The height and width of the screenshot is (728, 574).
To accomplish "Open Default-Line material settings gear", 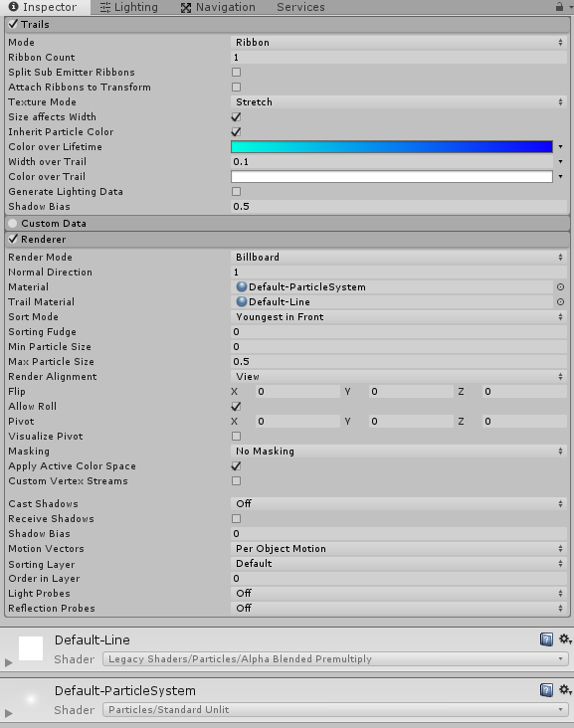I will click(x=565, y=639).
